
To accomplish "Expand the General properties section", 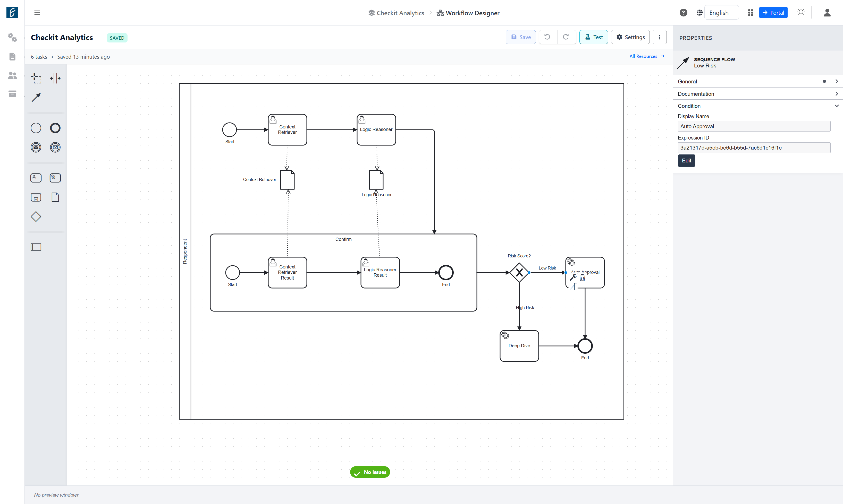I will pyautogui.click(x=758, y=82).
